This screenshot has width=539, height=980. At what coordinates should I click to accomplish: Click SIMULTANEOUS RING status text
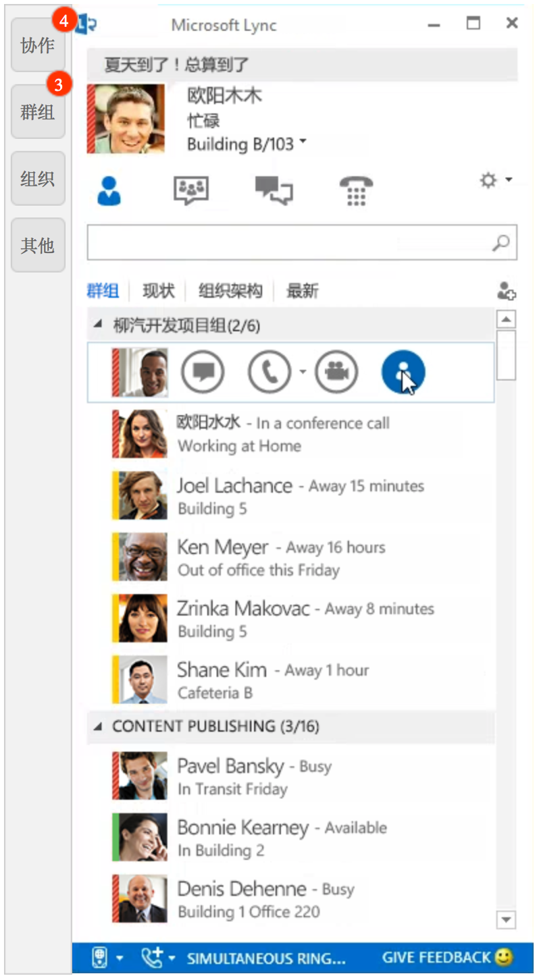pyautogui.click(x=266, y=958)
